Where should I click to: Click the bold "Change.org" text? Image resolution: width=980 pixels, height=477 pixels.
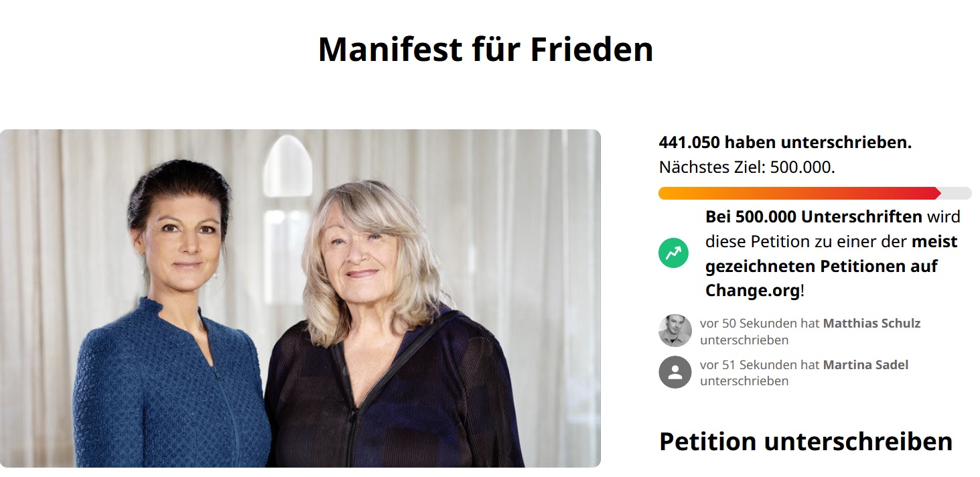point(752,291)
